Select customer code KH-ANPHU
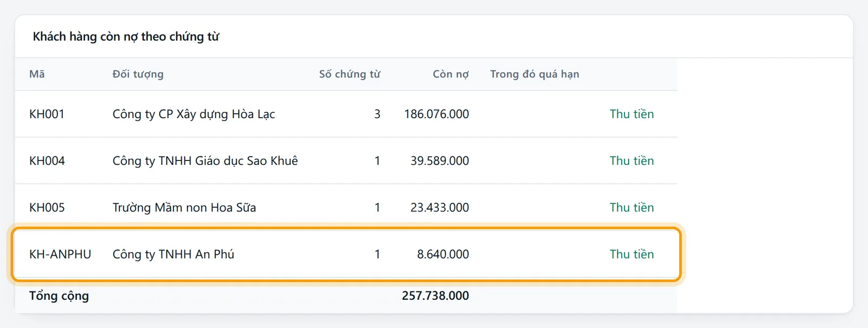 coord(60,254)
